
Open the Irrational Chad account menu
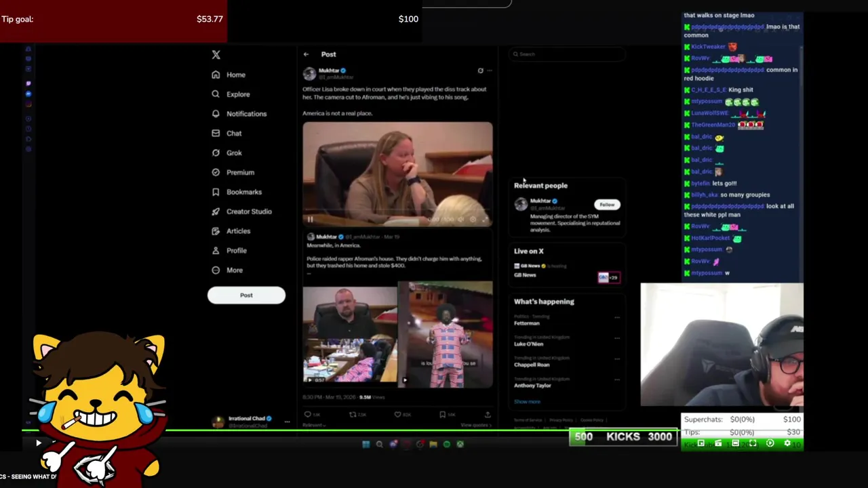pyautogui.click(x=288, y=422)
